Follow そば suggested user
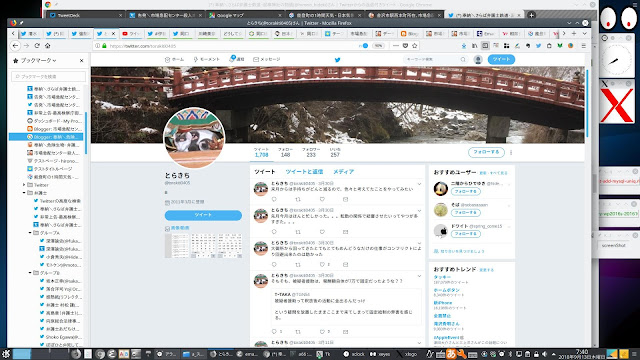 pos(466,213)
